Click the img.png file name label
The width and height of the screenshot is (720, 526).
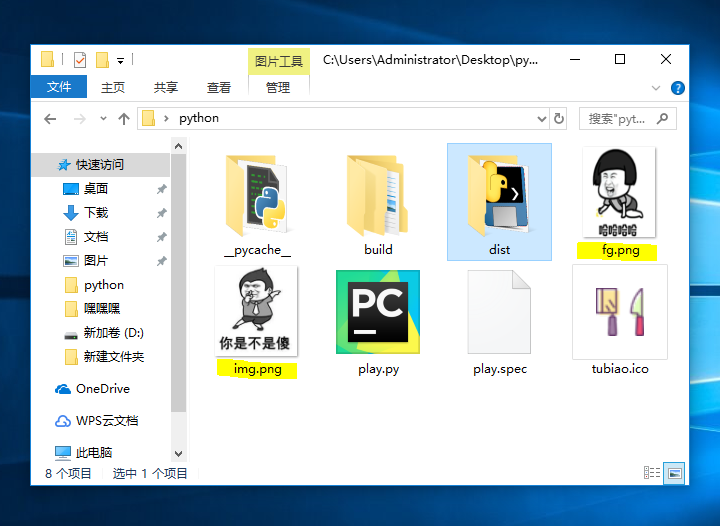(258, 369)
